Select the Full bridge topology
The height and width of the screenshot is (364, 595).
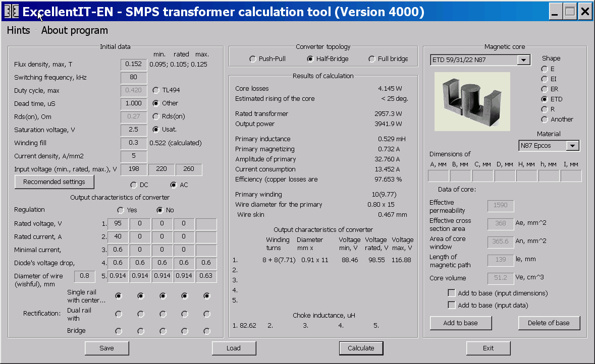(x=388, y=59)
